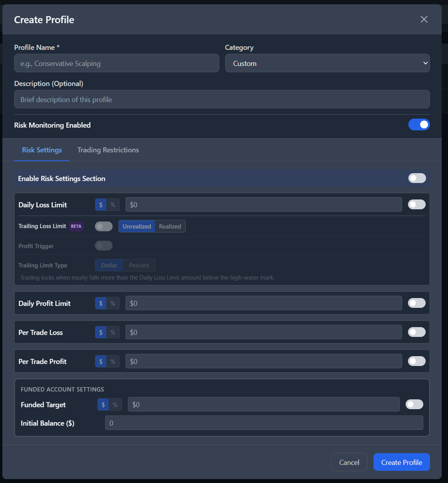Turn on the Daily Loss Limit toggle
The width and height of the screenshot is (448, 483).
pyautogui.click(x=417, y=204)
